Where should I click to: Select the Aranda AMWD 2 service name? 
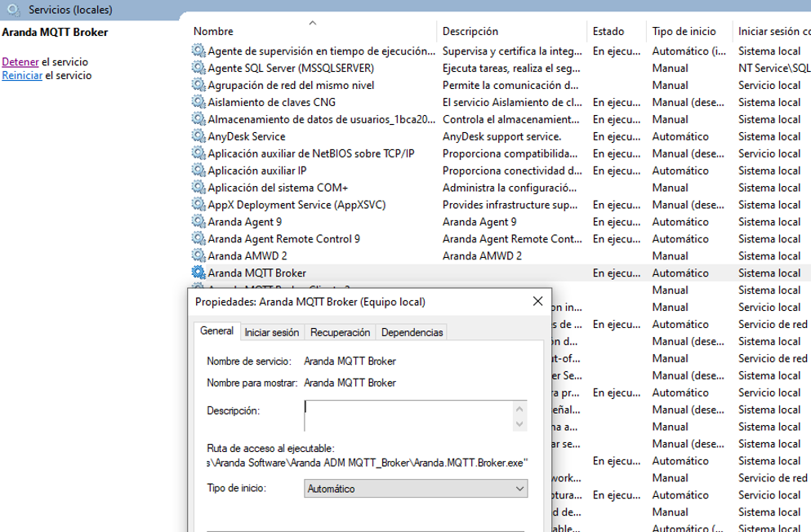click(x=247, y=255)
